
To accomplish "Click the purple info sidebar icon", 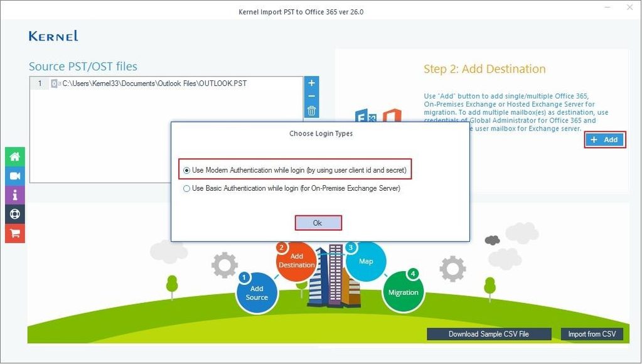I will point(14,195).
